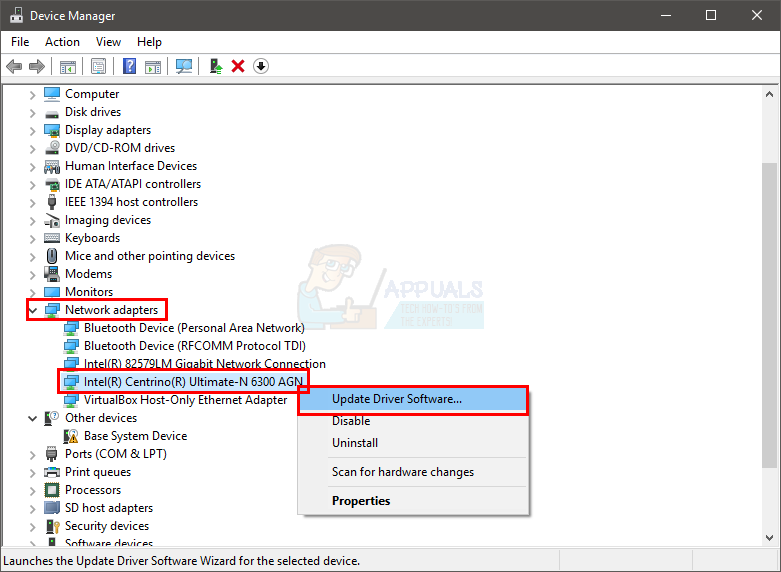Choose Update Driver Software… from context menu
This screenshot has width=781, height=572.
(x=413, y=399)
